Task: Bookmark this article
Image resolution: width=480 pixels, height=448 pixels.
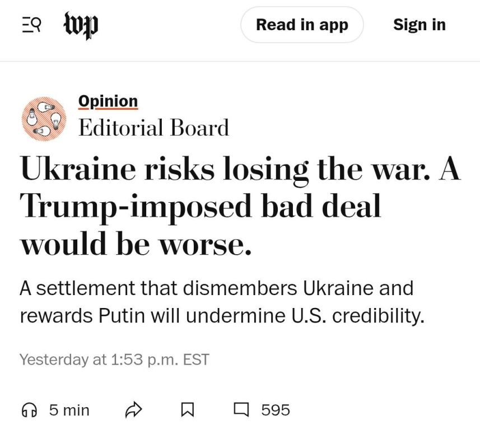Action: coord(187,410)
